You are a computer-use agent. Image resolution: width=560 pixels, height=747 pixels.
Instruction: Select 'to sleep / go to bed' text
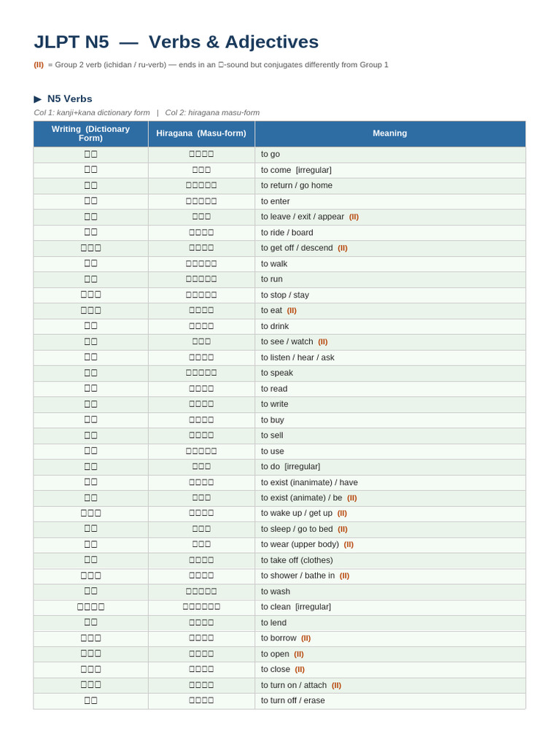(297, 529)
